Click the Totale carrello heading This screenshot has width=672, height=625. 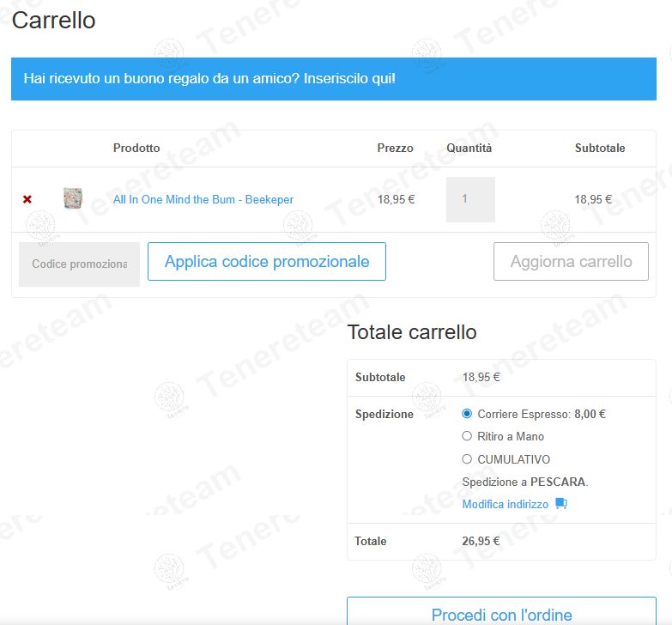412,332
